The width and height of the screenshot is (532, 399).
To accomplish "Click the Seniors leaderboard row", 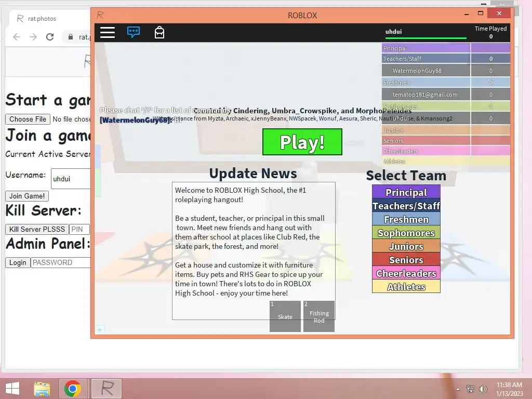I will [x=446, y=140].
